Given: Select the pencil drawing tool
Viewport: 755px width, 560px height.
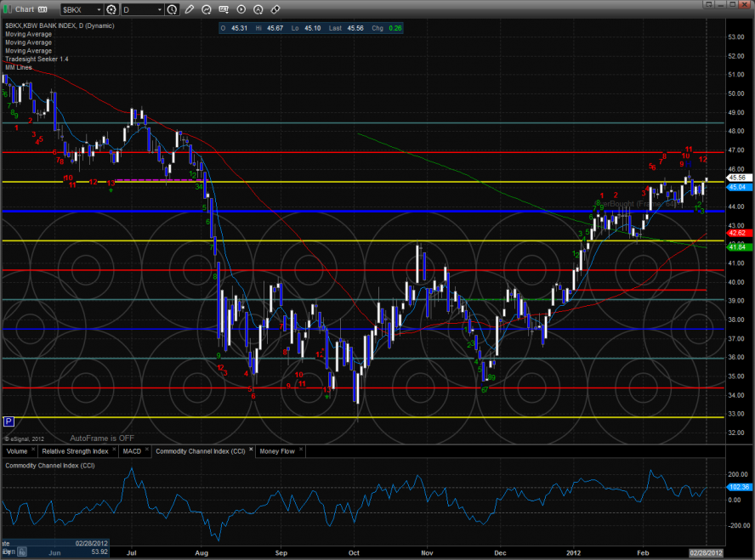Looking at the screenshot, I should pos(189,9).
